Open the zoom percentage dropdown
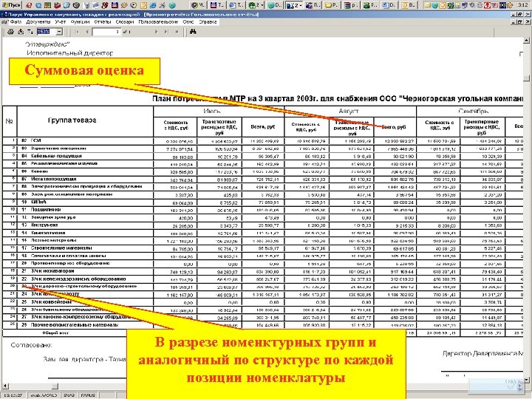Viewport: 532px width, 399px height. pyautogui.click(x=59, y=32)
